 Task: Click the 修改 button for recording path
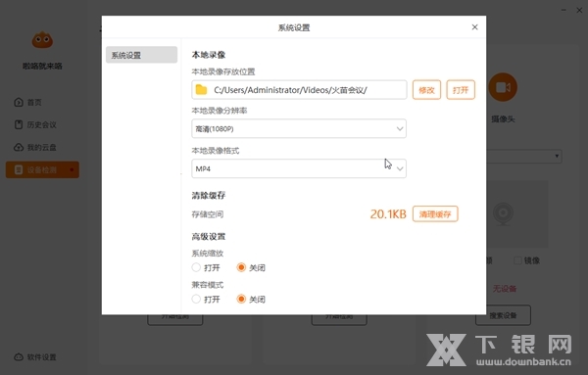click(426, 90)
